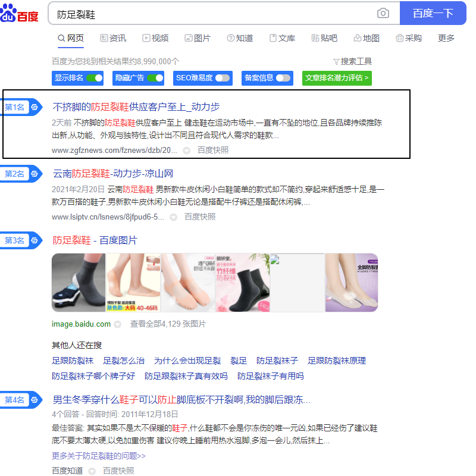Open the camera image search icon
476x476 pixels.
(383, 13)
